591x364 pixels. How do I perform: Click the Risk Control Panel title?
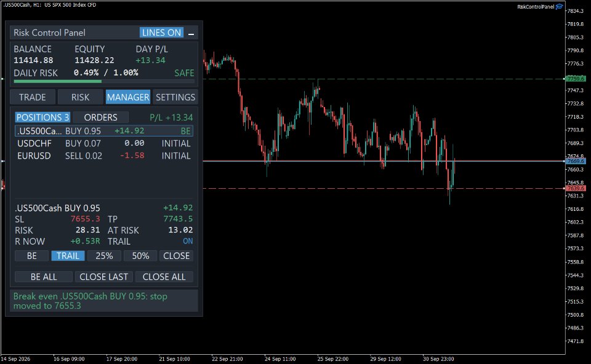click(49, 33)
